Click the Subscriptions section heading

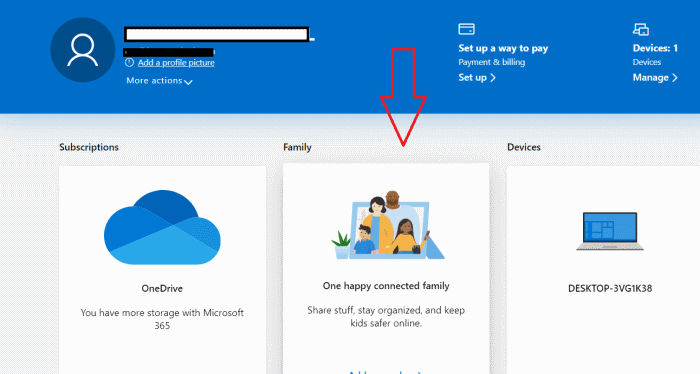coord(89,147)
